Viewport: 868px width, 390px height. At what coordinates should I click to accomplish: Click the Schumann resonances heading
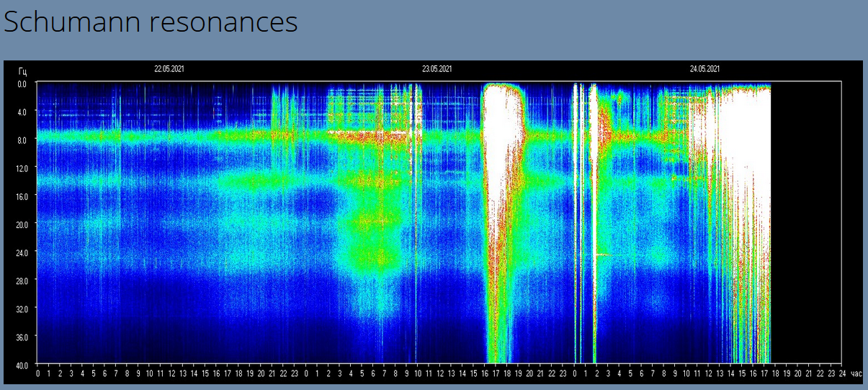pyautogui.click(x=151, y=22)
